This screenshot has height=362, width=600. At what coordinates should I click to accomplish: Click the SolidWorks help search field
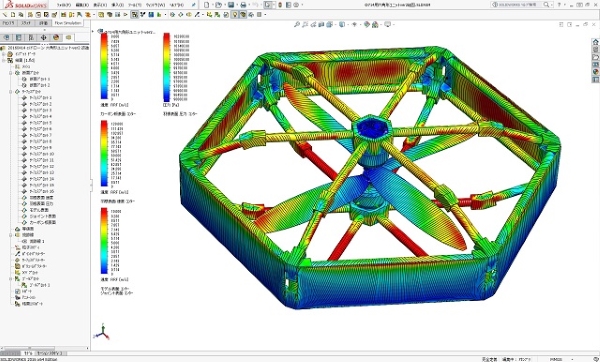pyautogui.click(x=520, y=5)
